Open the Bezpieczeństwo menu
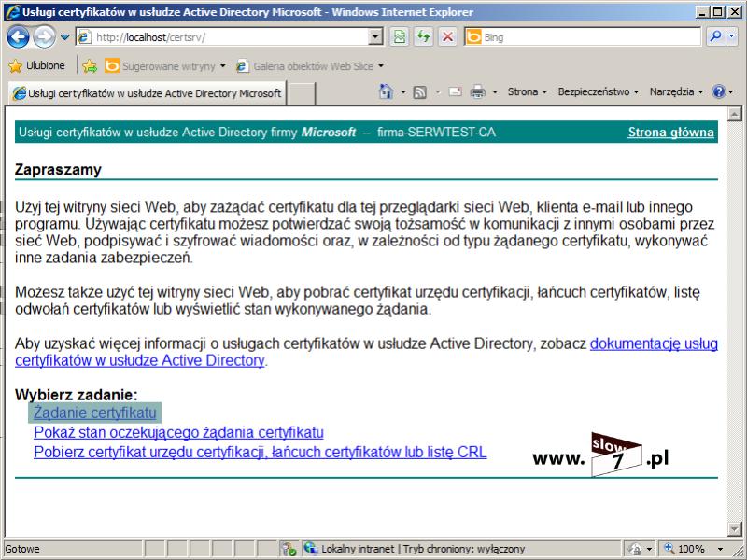Image resolution: width=747 pixels, height=560 pixels. 598,91
